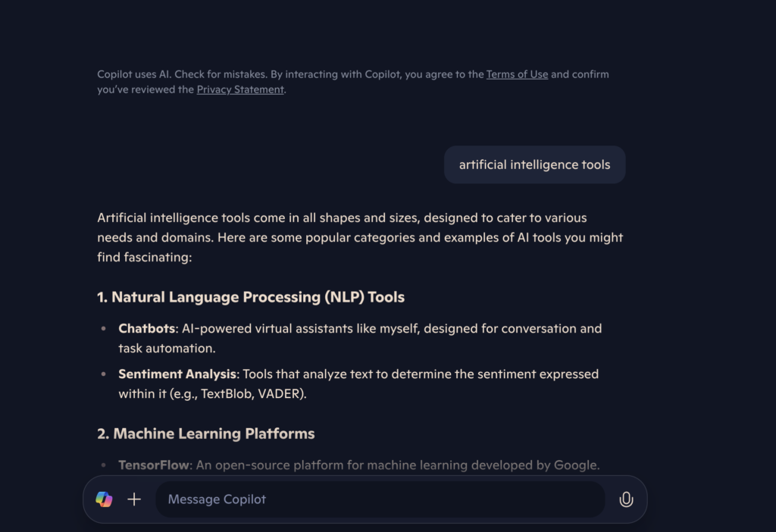
Task: Click the Machine Learning Platforms heading
Action: pos(206,433)
